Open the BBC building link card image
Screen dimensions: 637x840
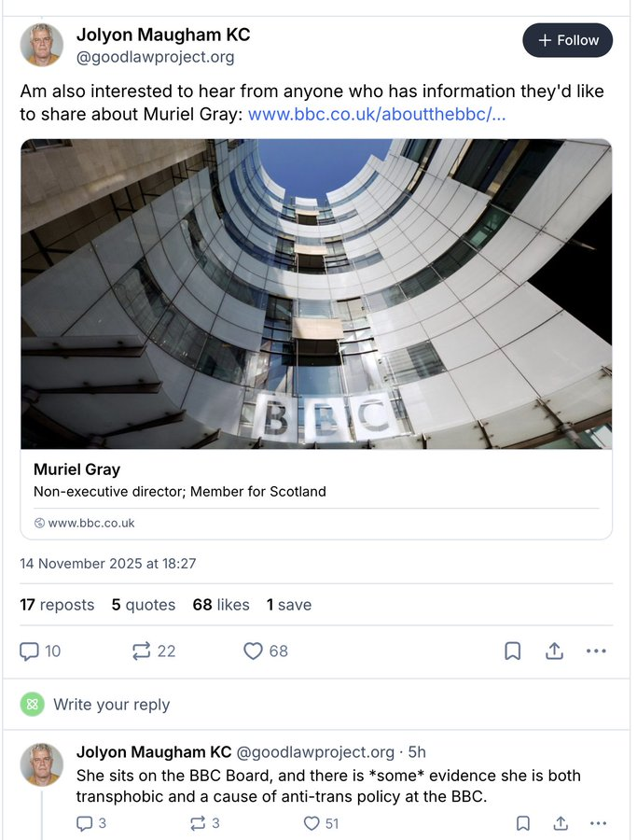[316, 294]
